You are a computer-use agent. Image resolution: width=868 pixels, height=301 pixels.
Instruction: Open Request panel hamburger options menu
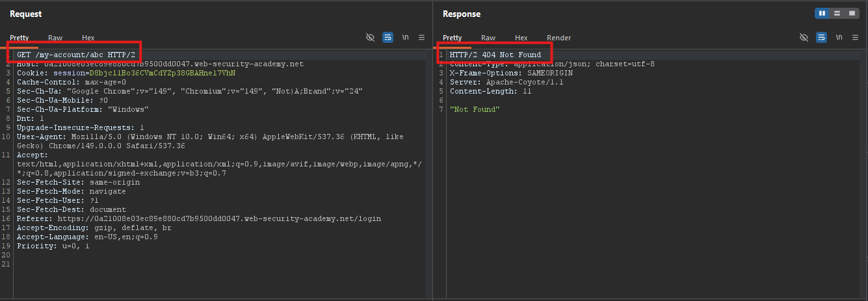coord(421,38)
